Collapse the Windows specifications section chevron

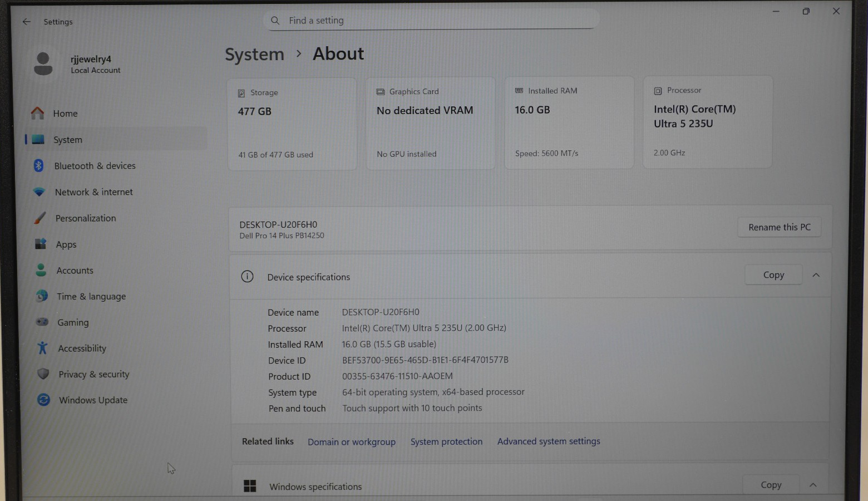[813, 485]
